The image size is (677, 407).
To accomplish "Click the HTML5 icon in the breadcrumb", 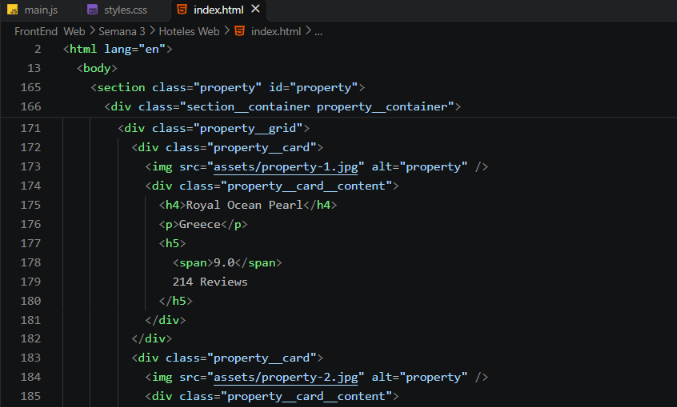I will point(239,31).
